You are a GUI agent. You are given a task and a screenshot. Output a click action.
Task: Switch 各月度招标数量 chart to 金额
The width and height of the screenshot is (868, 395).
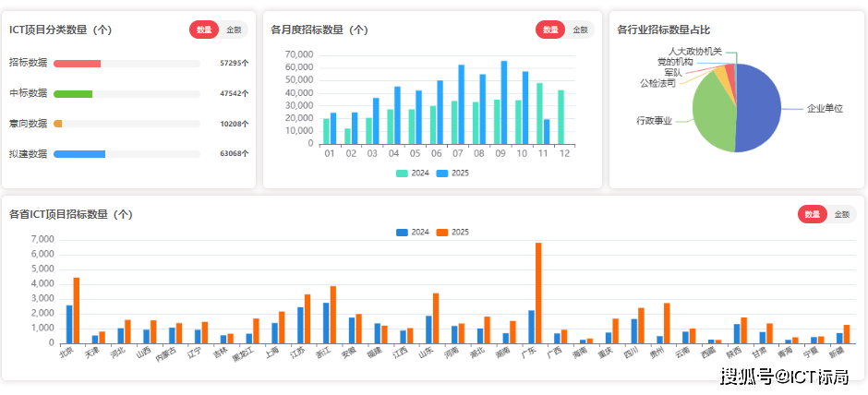click(580, 30)
